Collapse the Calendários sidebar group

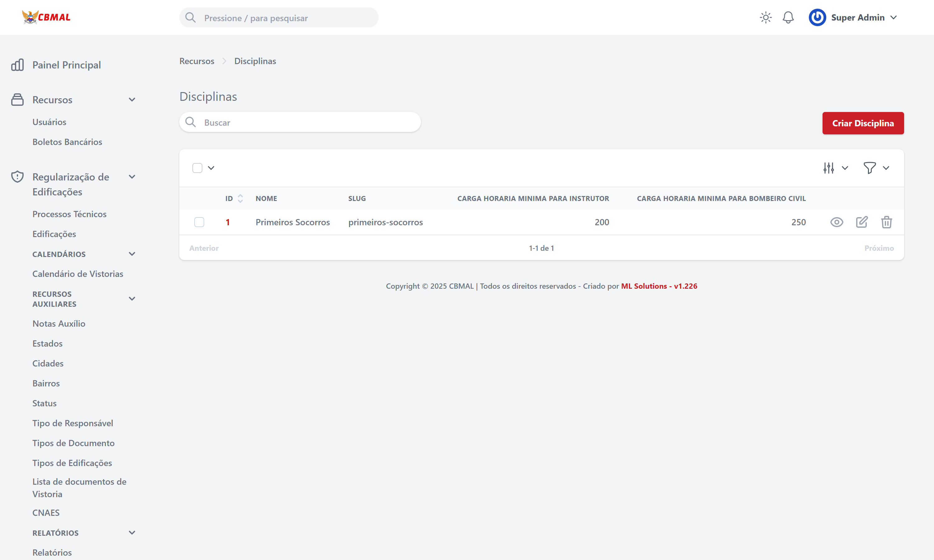coord(132,254)
